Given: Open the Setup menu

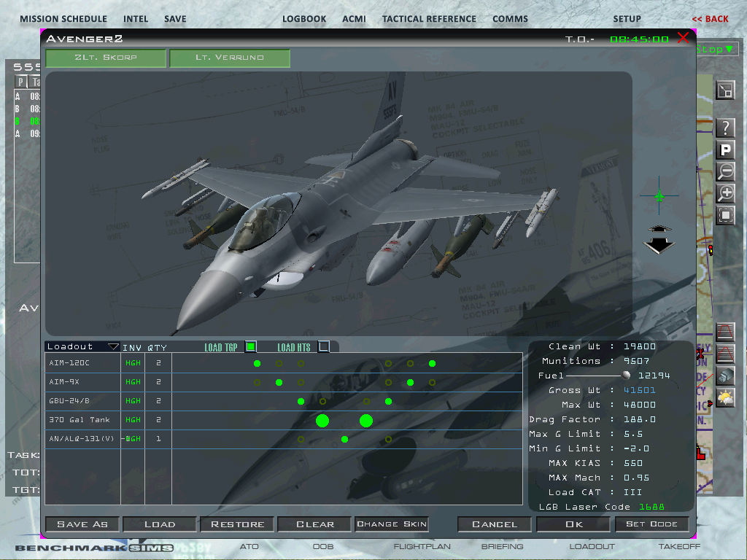Looking at the screenshot, I should pos(627,19).
